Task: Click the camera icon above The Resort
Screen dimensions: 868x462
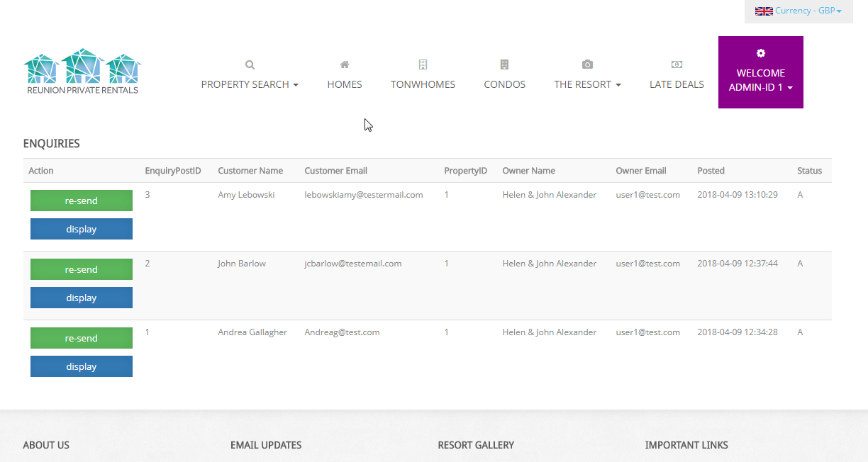Action: [x=587, y=64]
